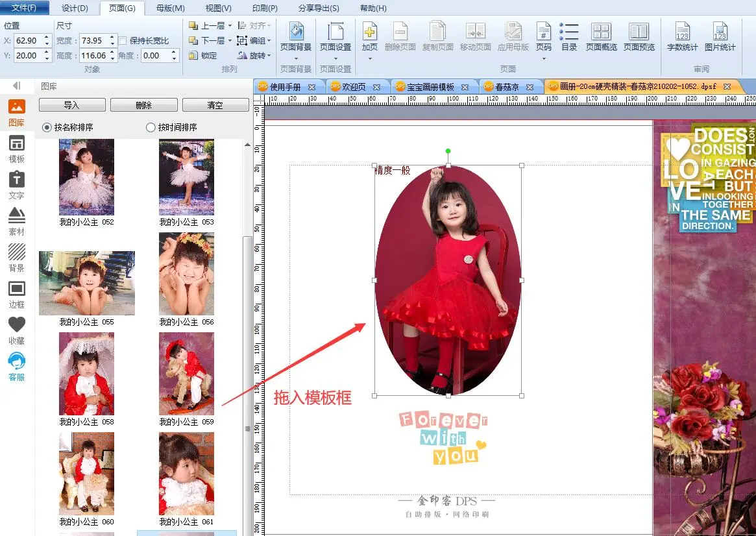The image size is (756, 536).
Task: Select 按名称排序 sort by name radio
Action: [47, 127]
